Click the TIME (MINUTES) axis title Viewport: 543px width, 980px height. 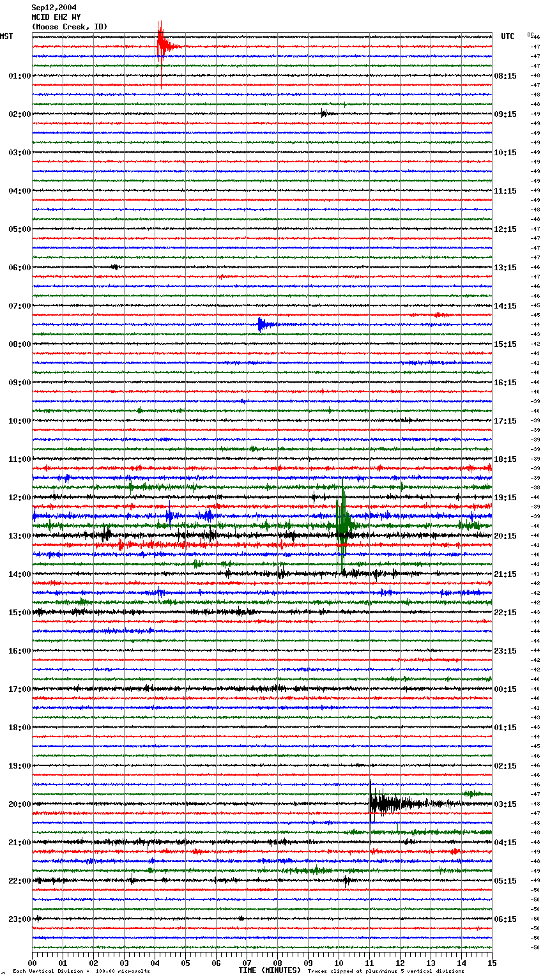270,970
